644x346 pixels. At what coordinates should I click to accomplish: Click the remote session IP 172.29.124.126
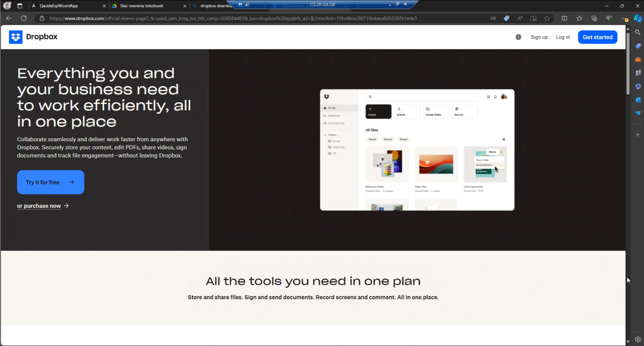tap(322, 5)
